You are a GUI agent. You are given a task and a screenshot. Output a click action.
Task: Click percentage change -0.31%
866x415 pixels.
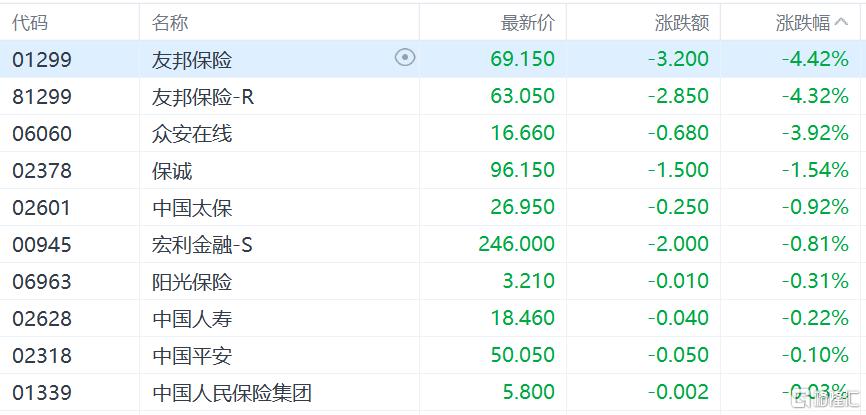coord(815,281)
